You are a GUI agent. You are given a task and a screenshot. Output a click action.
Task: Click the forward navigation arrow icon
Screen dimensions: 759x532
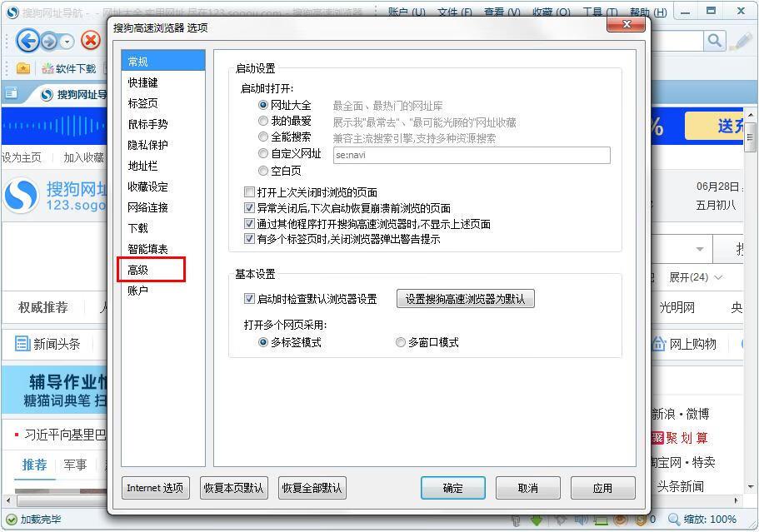coord(49,42)
